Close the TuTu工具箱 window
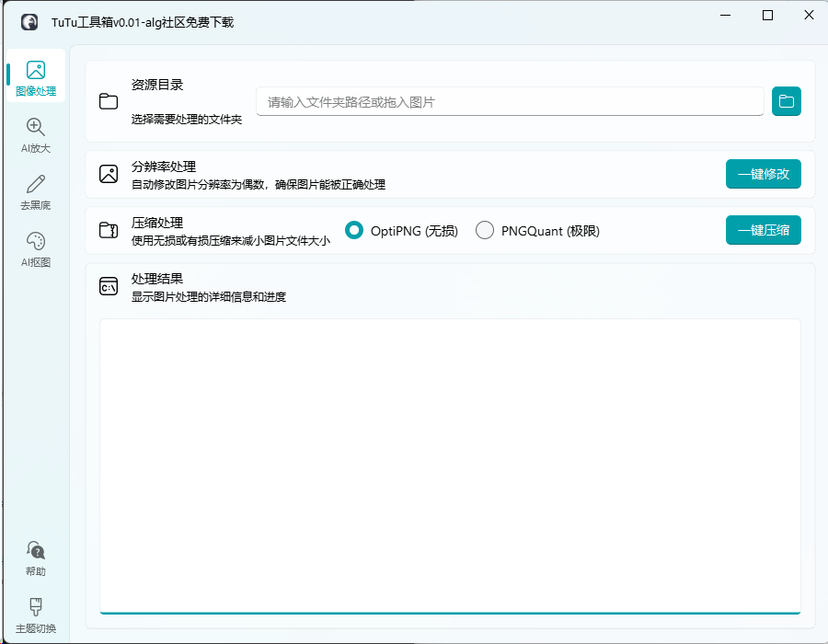The image size is (828, 644). 809,16
